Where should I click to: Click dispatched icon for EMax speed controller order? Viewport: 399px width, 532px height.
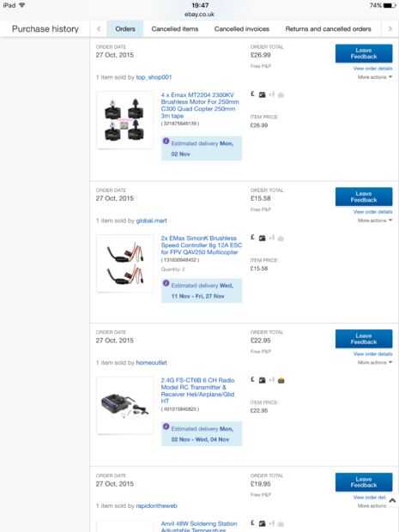pyautogui.click(x=263, y=239)
